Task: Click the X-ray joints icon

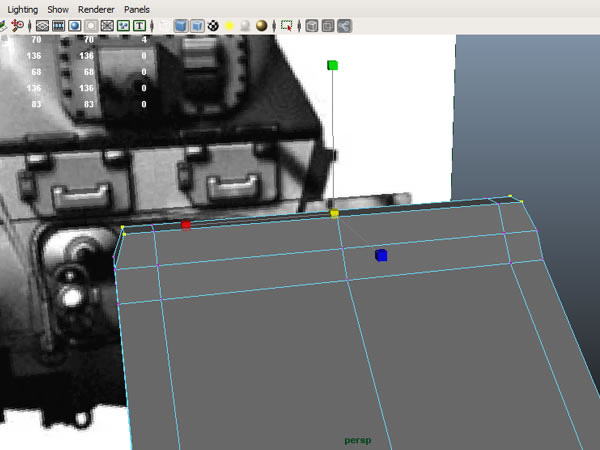Action: coord(344,25)
